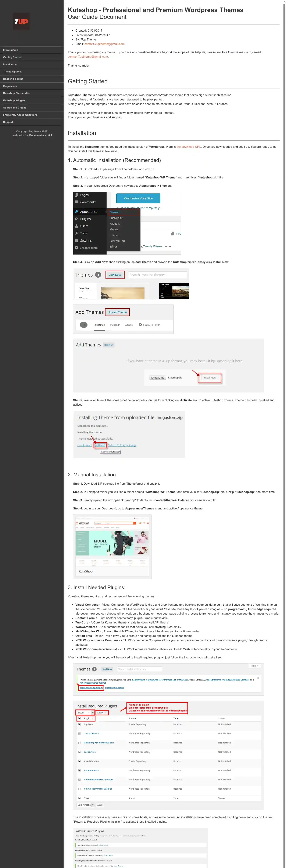Viewport: 286px width, 868px height.
Task: Click Apply next to the Install dropdown
Action: click(x=100, y=712)
